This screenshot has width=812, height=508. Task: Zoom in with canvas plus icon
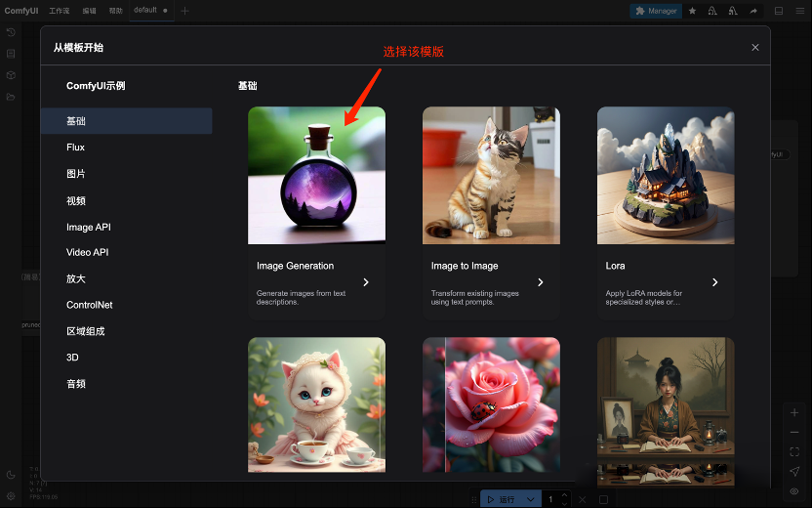794,412
